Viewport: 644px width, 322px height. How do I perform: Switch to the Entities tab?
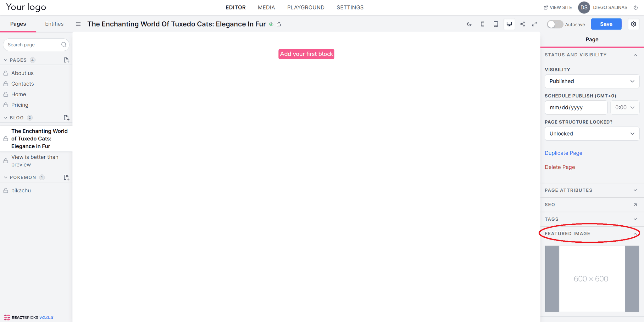[x=54, y=24]
